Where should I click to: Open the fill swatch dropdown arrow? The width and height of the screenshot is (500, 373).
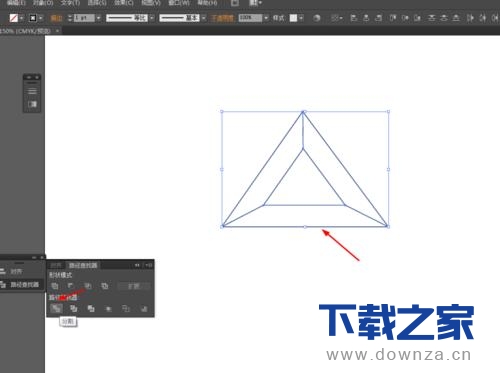(22, 18)
